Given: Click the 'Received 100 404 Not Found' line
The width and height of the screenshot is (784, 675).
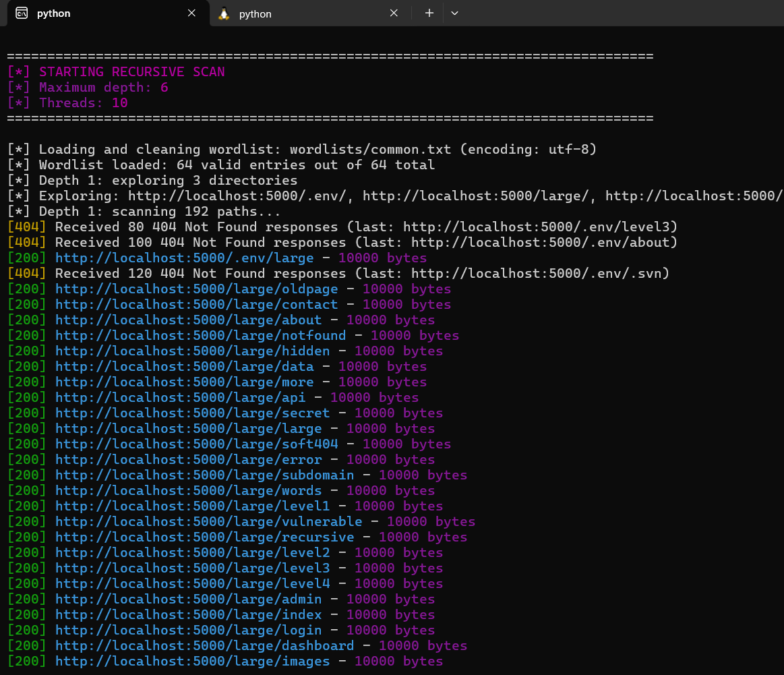Looking at the screenshot, I should [x=342, y=243].
